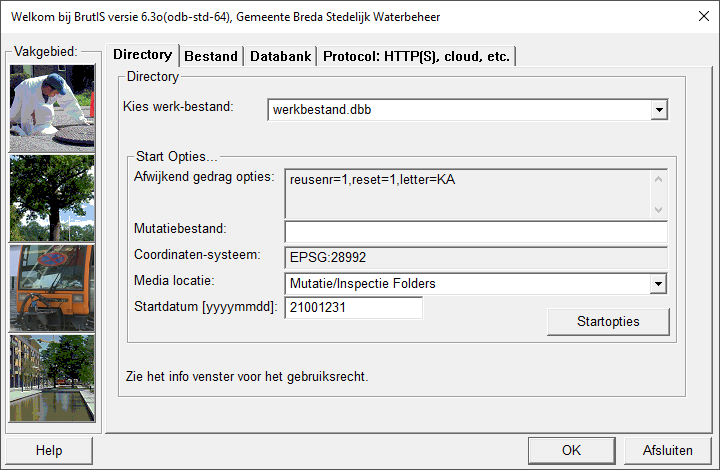Expand the Media locatie dropdown arrow
The width and height of the screenshot is (720, 470).
click(658, 284)
